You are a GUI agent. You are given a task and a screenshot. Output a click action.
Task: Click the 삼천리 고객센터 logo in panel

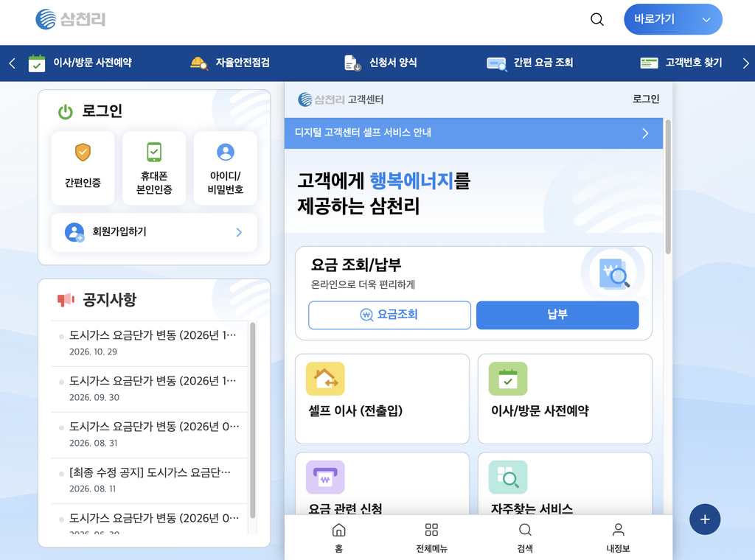341,99
